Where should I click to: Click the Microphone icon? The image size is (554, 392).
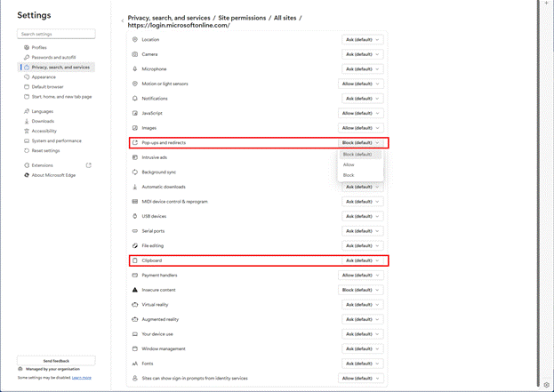click(135, 69)
